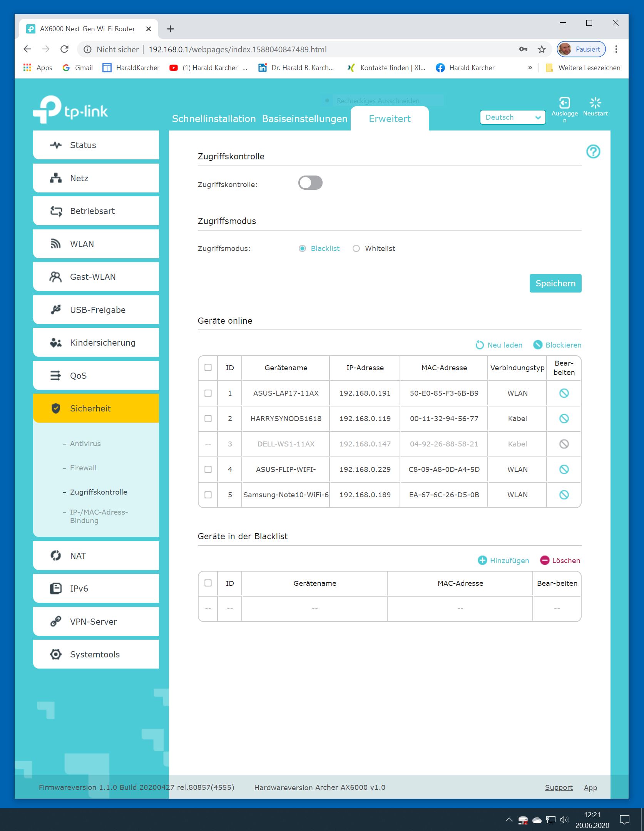The height and width of the screenshot is (831, 644).
Task: Tick checkbox for ASUS-LAP17-11AX
Action: 208,393
